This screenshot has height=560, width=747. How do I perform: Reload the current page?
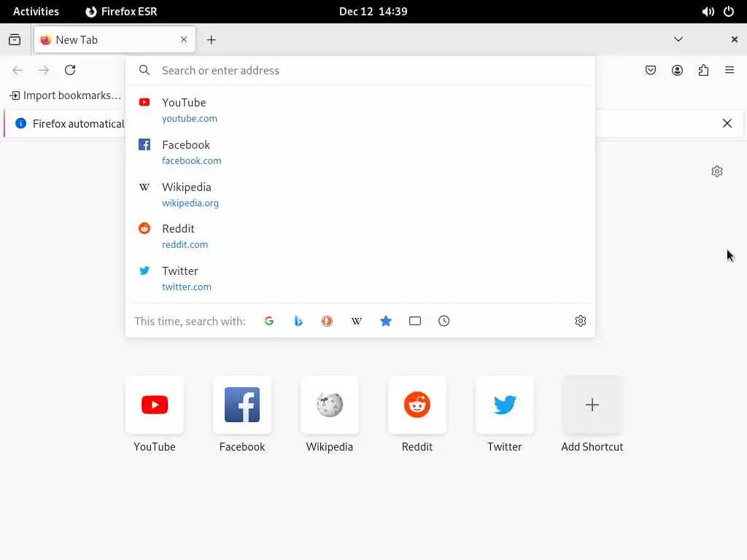pyautogui.click(x=70, y=71)
